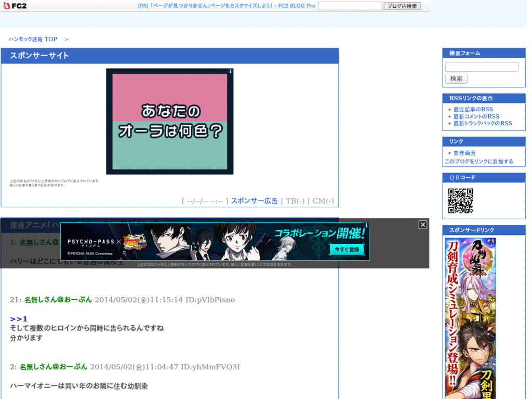Click the RSSリンクの表示 sidebar heading

(x=471, y=98)
